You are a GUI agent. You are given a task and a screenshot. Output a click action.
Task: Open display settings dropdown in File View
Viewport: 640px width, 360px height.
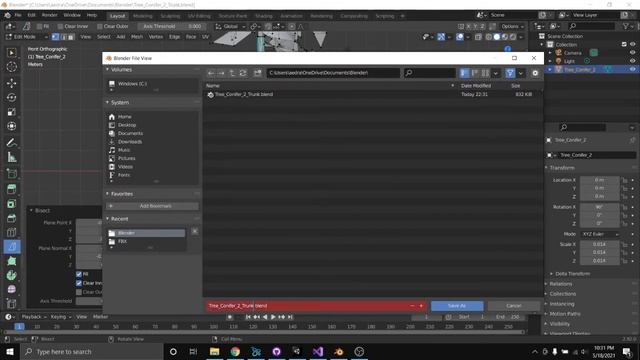coord(496,73)
